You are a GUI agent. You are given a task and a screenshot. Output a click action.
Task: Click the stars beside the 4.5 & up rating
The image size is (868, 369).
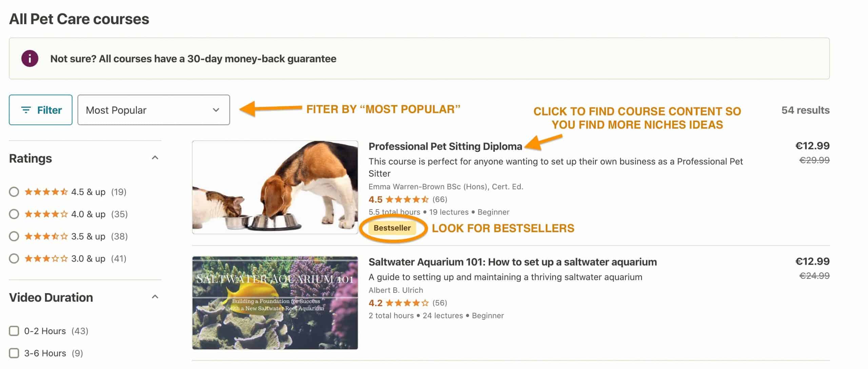pos(46,192)
